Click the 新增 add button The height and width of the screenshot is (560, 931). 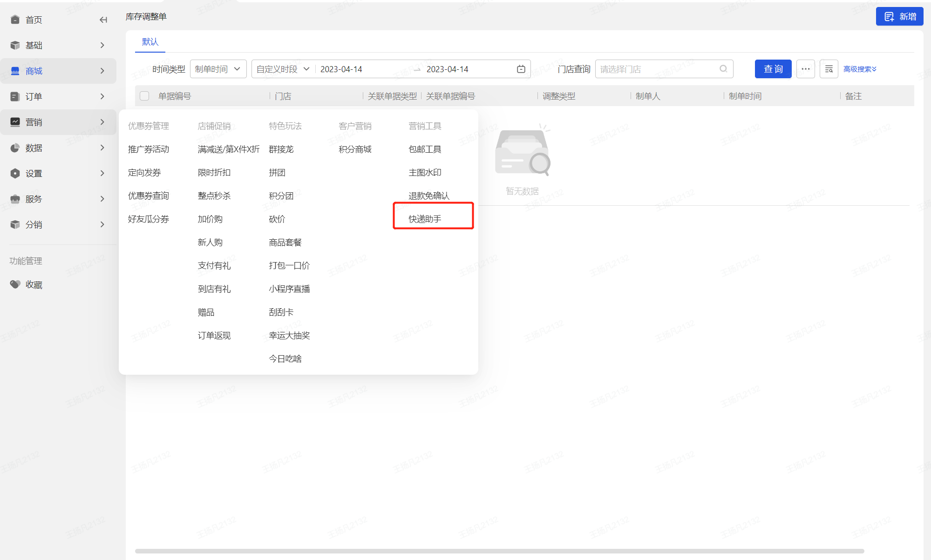pyautogui.click(x=899, y=16)
